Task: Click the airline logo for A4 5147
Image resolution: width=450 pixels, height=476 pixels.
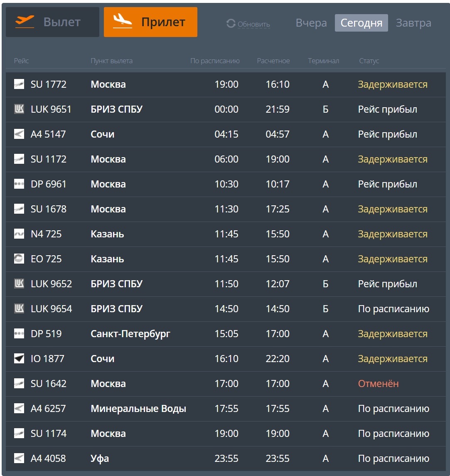Action: tap(19, 134)
